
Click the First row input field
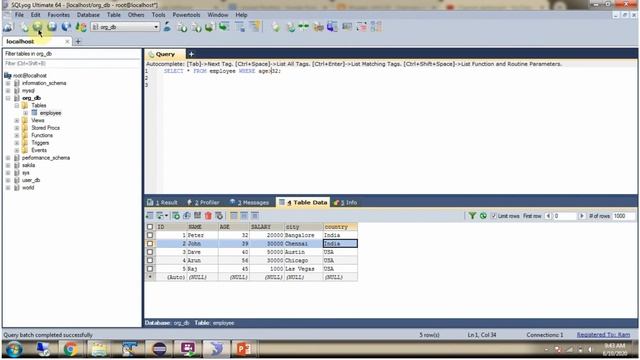565,216
